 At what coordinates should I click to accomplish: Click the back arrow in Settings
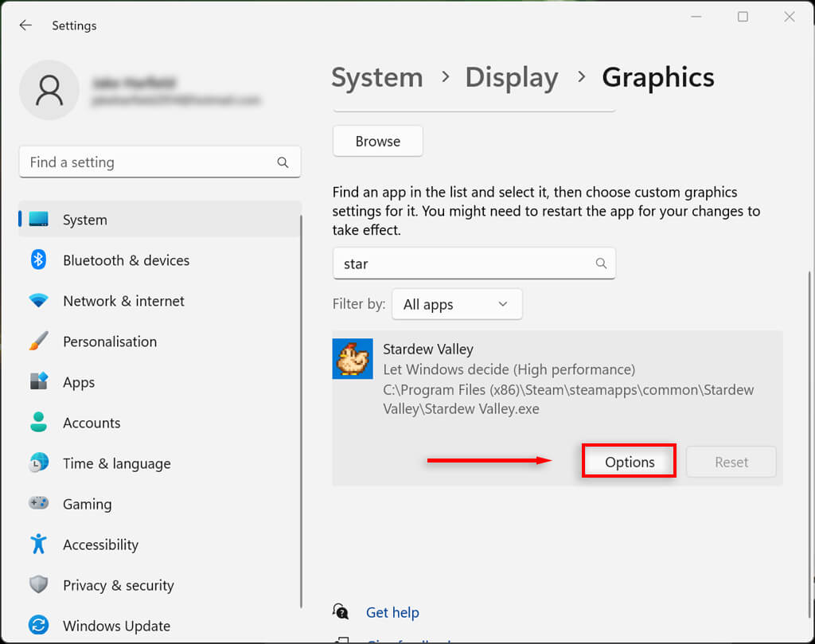(x=25, y=25)
